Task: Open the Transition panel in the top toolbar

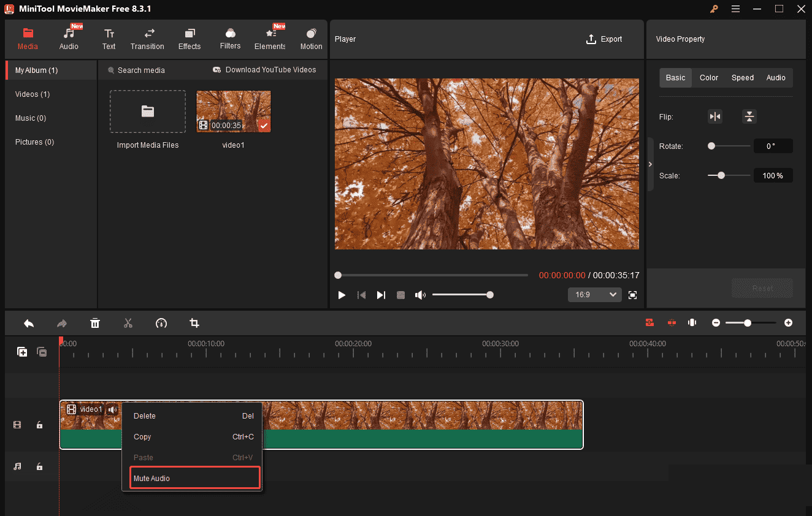Action: pos(147,38)
